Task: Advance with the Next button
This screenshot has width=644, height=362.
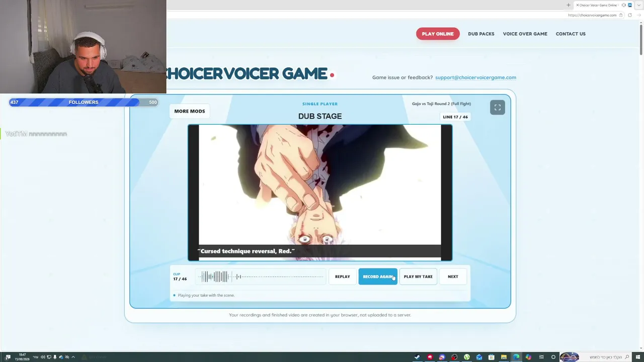Action: pos(453,277)
